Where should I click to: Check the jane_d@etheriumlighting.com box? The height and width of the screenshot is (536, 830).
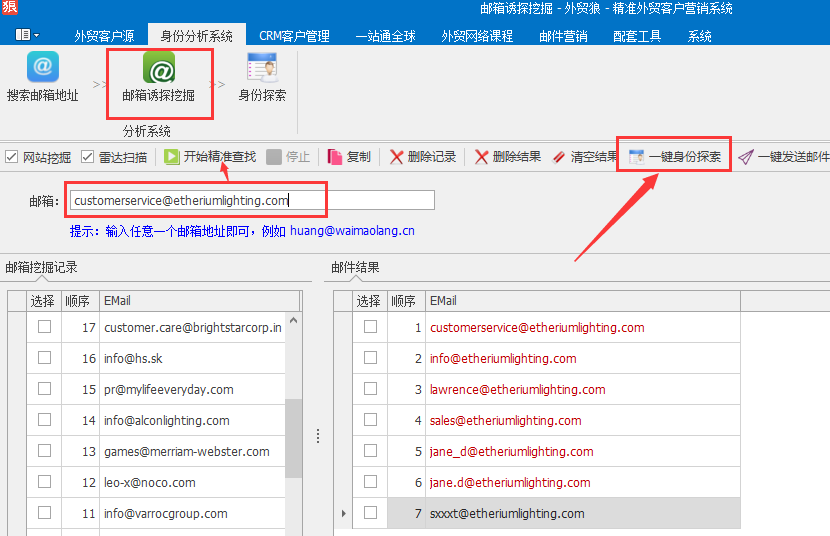pos(371,450)
